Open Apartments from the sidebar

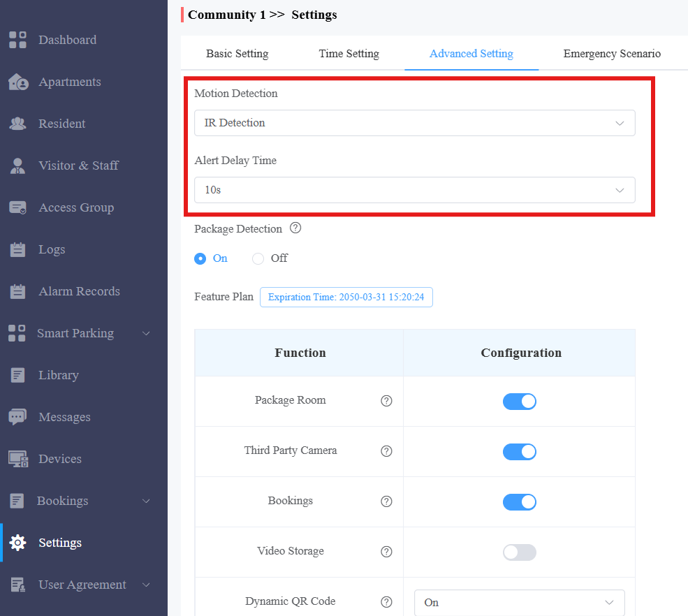point(70,82)
